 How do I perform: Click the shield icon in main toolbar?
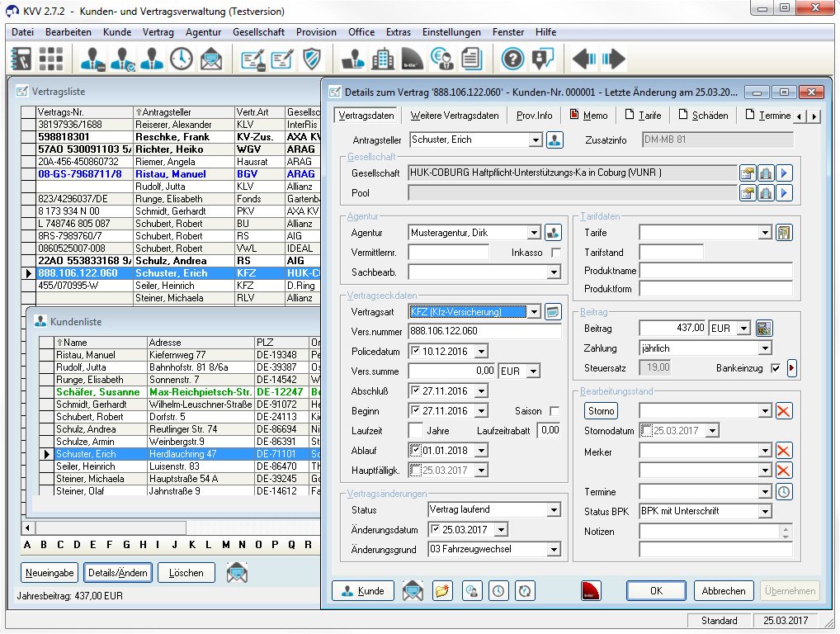[x=312, y=59]
